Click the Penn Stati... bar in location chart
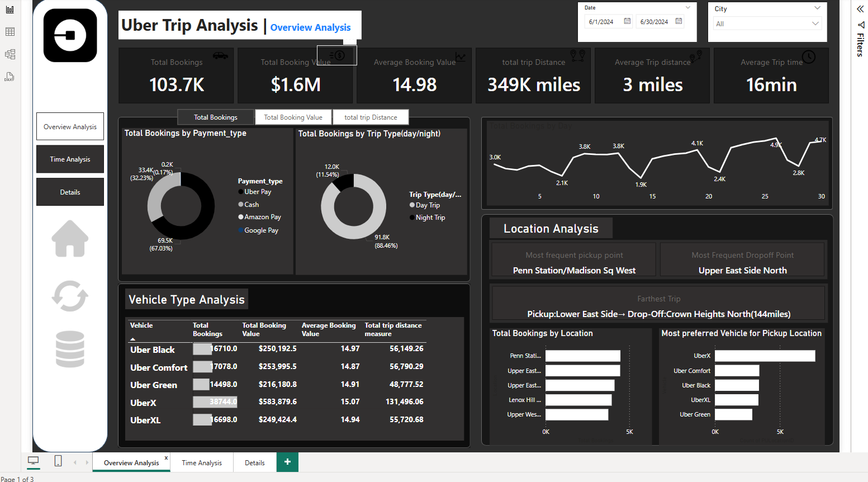 pyautogui.click(x=583, y=356)
